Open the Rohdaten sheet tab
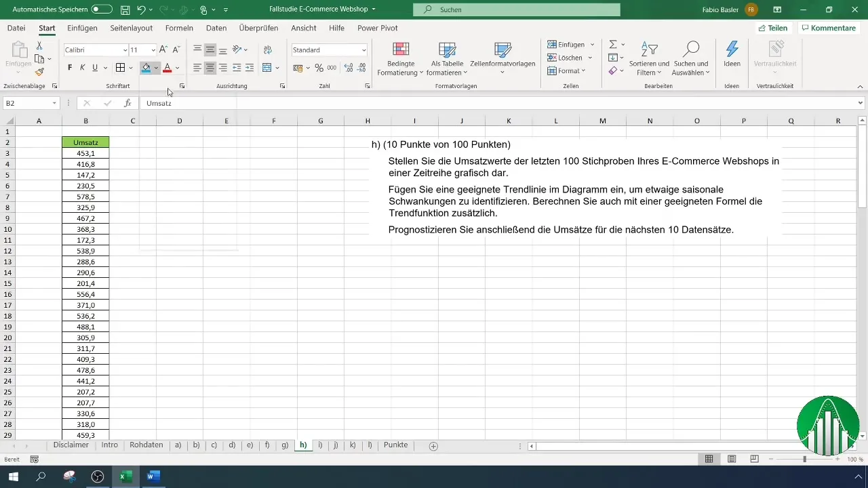This screenshot has height=488, width=868. [x=146, y=445]
